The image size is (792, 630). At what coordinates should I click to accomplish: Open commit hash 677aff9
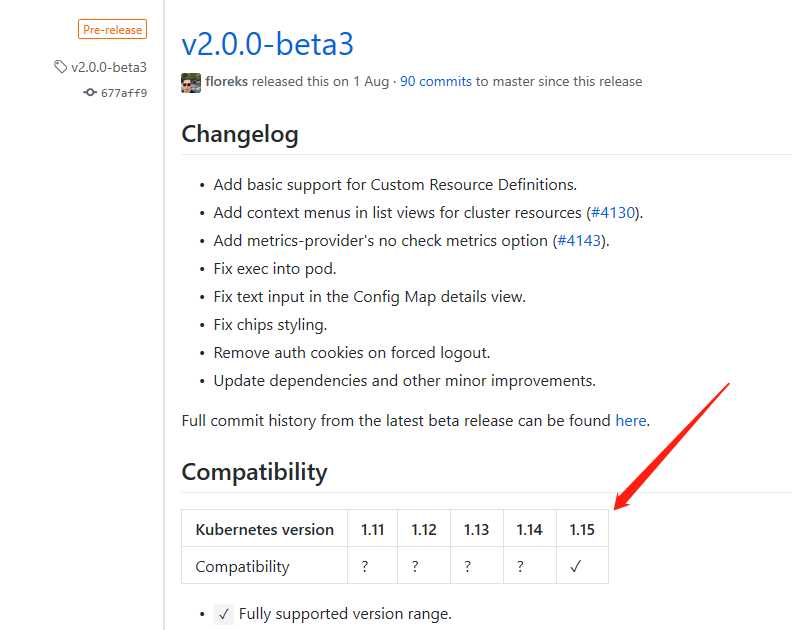[124, 93]
